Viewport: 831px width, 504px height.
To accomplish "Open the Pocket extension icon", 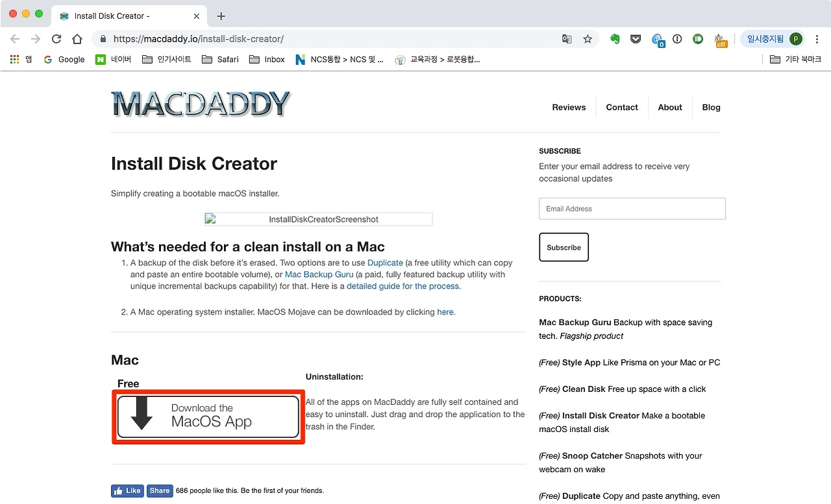I will (x=636, y=39).
